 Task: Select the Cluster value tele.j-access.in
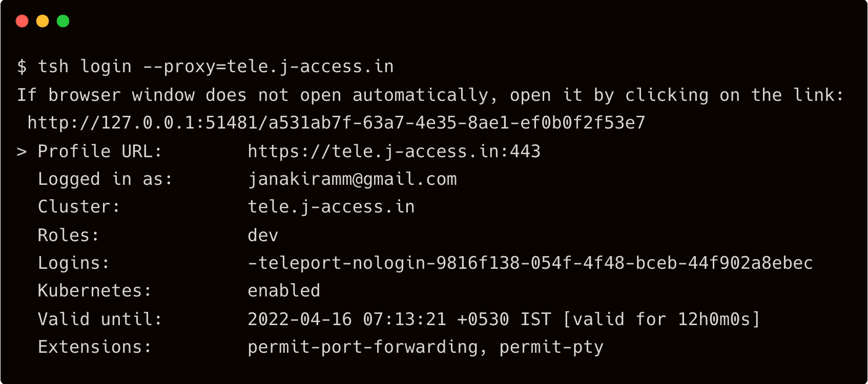331,207
